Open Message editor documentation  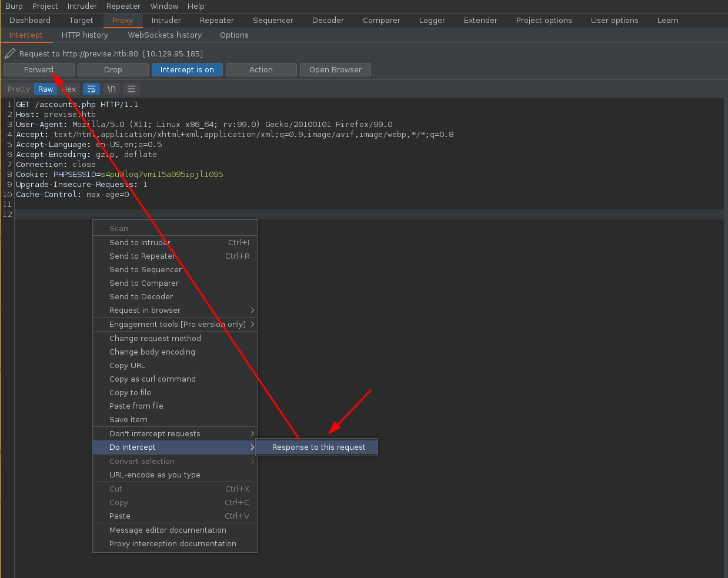point(175,530)
